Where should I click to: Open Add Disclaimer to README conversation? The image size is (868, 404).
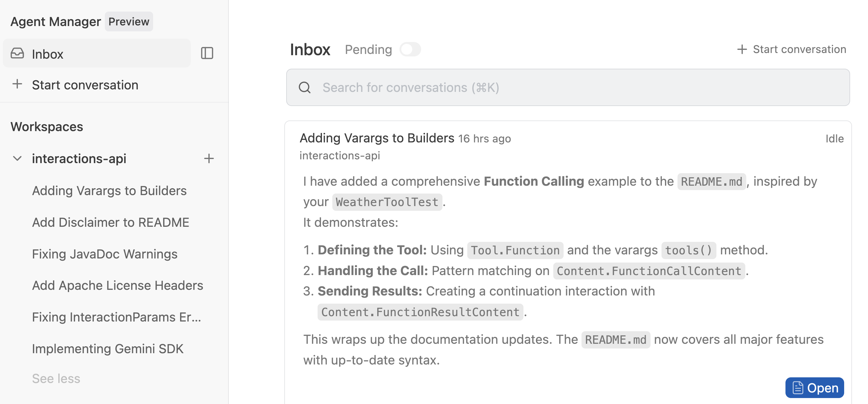tap(110, 222)
